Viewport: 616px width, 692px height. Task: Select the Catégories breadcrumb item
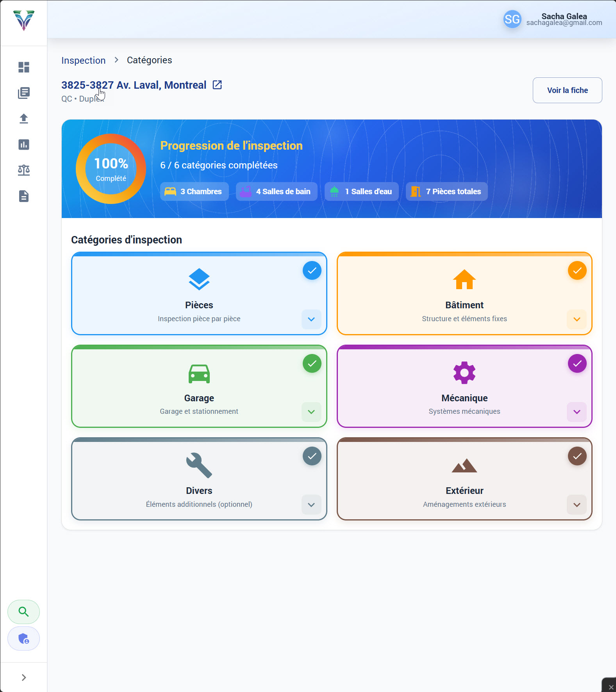[x=149, y=60]
